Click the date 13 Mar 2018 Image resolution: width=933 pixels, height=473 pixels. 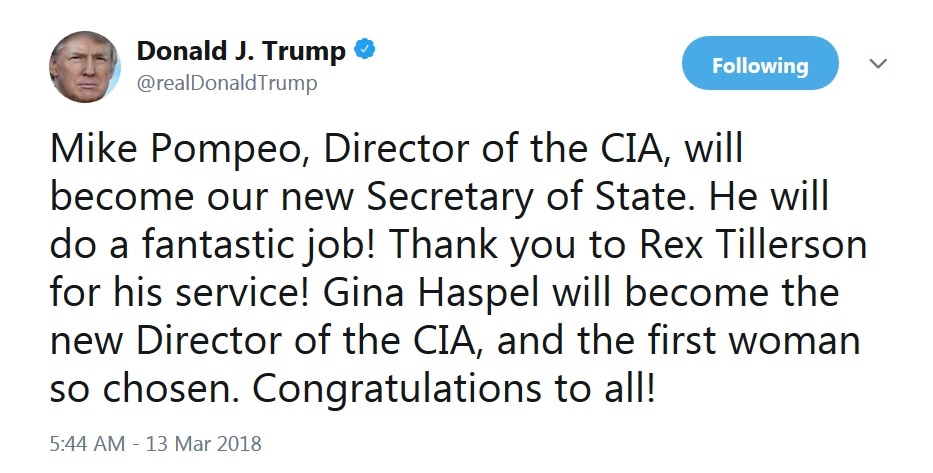click(203, 444)
